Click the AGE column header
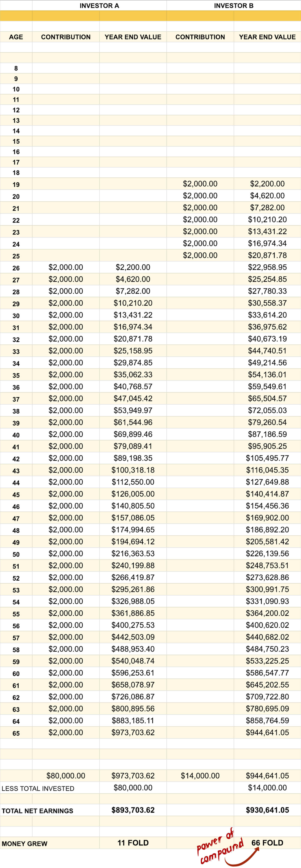The image size is (301, 868). point(16,37)
